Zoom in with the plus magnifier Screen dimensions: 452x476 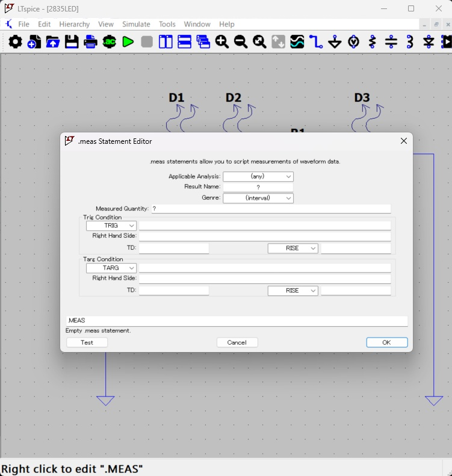pyautogui.click(x=222, y=42)
